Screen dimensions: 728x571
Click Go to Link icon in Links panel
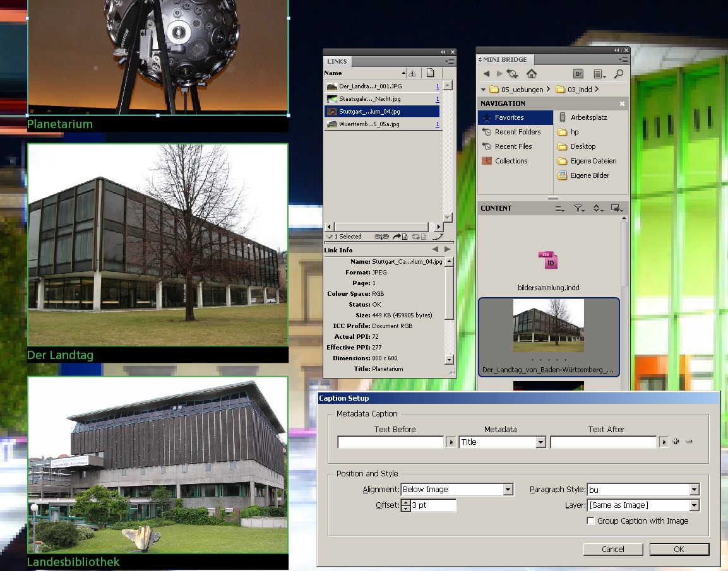coord(400,237)
